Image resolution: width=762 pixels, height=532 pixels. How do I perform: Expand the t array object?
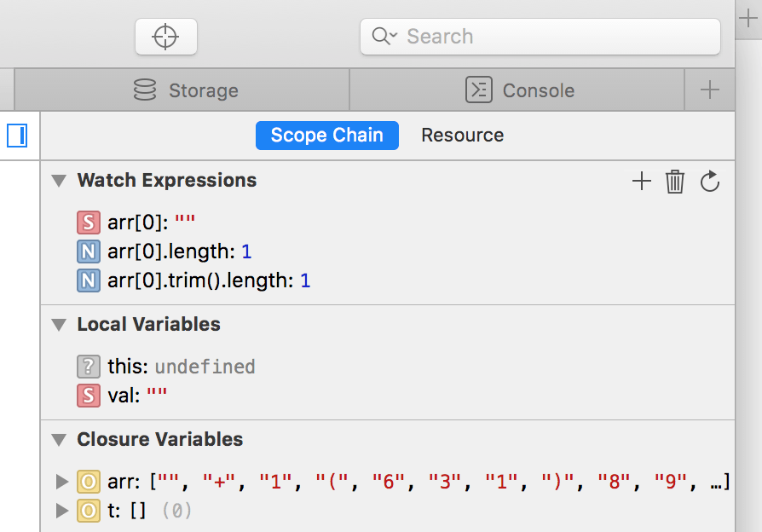pyautogui.click(x=61, y=511)
